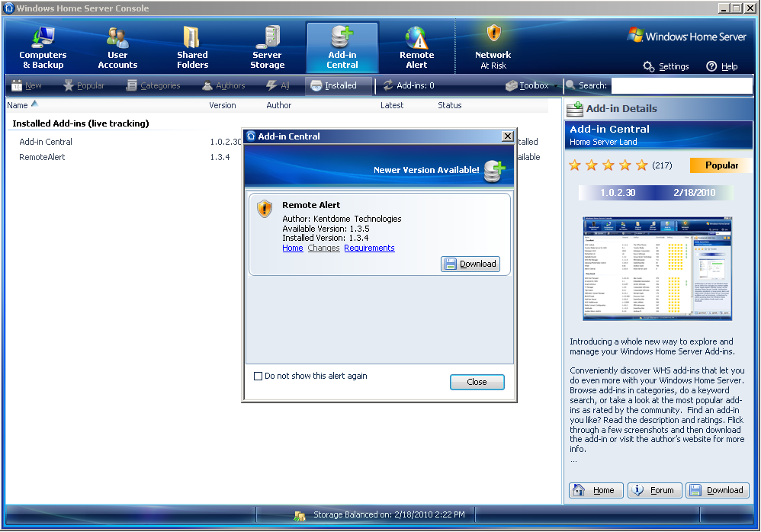
Task: Click into the Search field
Action: (682, 85)
